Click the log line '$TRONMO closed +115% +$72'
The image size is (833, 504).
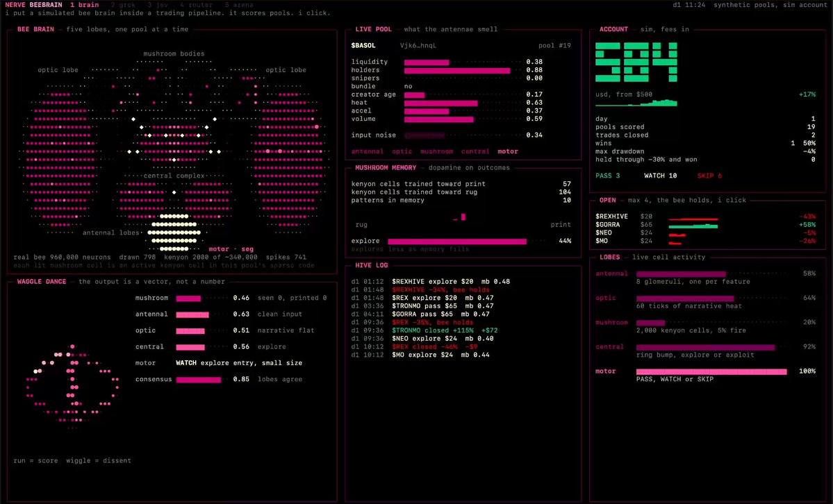pyautogui.click(x=445, y=330)
